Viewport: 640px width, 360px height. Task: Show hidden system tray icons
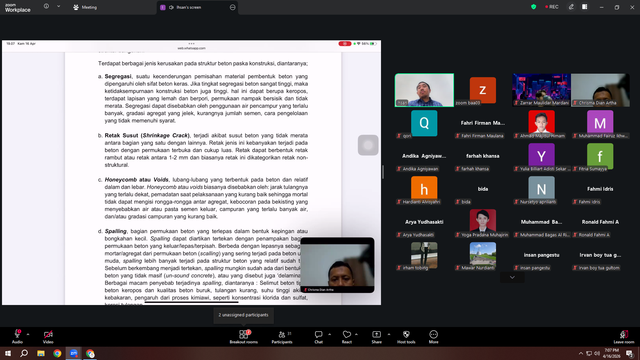(x=580, y=353)
